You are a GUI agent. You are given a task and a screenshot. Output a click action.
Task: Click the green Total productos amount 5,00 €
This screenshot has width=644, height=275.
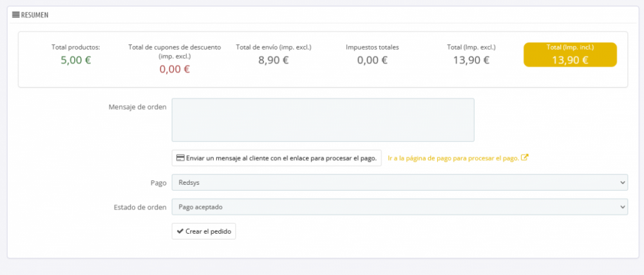point(76,60)
